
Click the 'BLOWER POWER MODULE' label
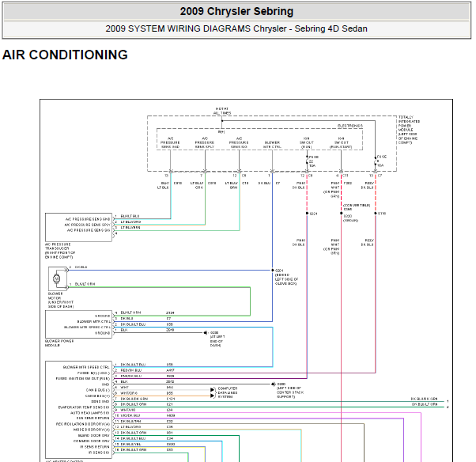tap(59, 343)
